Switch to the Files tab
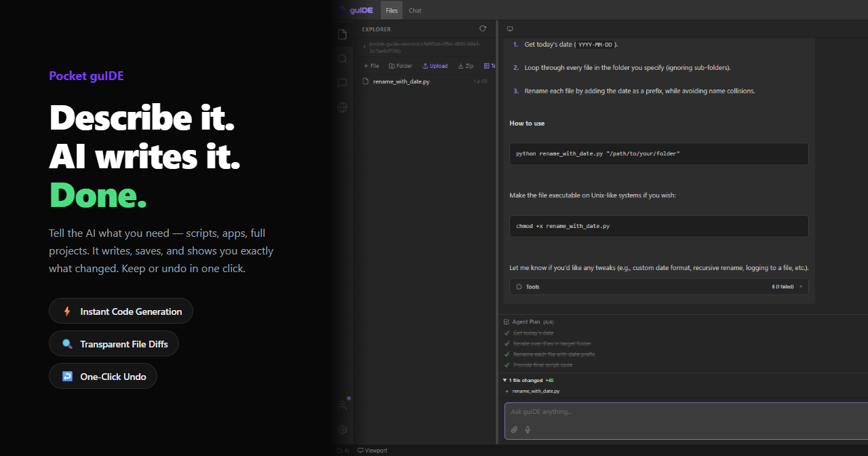Screen dimensions: 868x456 click(392, 10)
